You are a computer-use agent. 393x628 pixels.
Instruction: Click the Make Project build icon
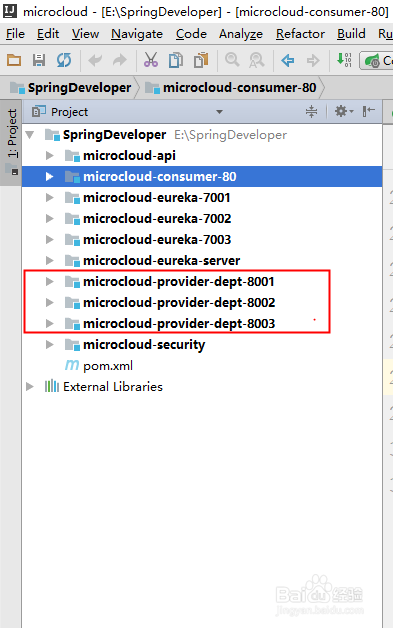344,60
